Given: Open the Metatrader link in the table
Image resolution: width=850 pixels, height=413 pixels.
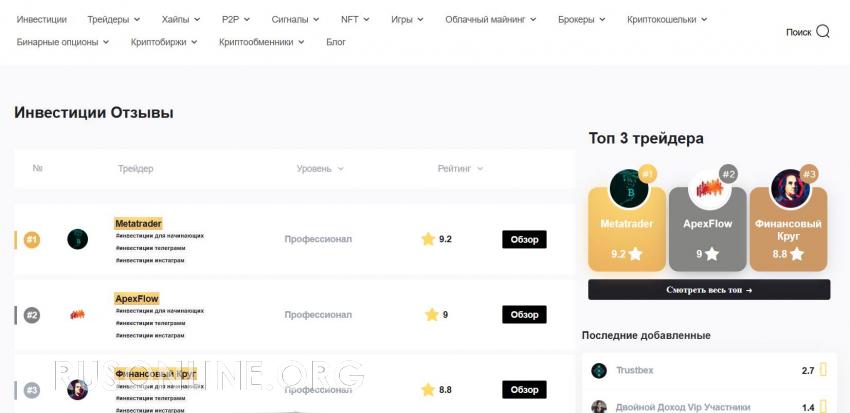Looking at the screenshot, I should point(138,223).
